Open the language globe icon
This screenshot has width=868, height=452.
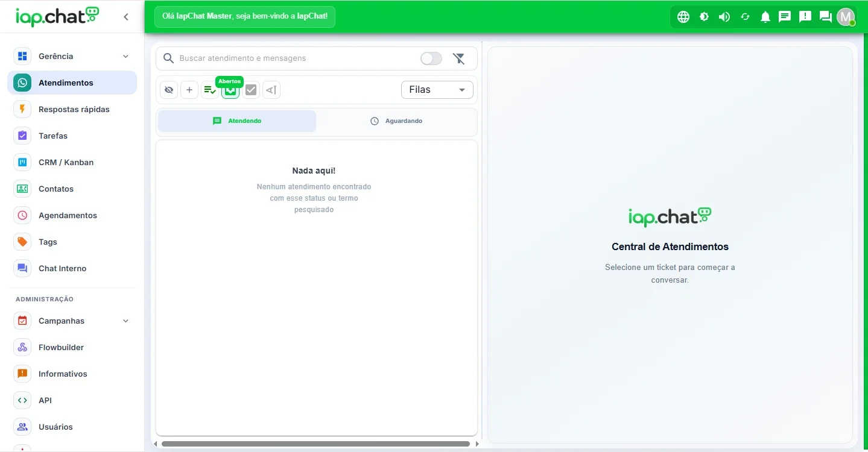(x=683, y=17)
